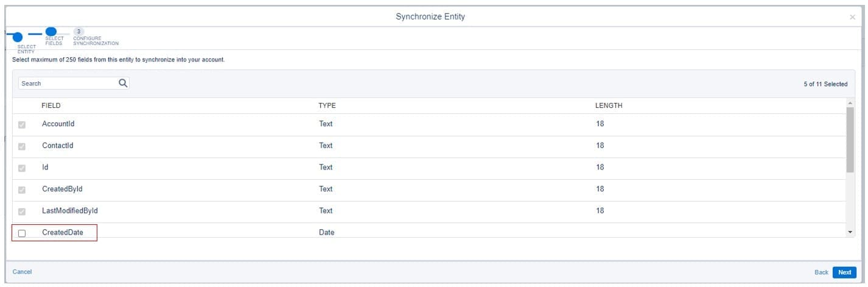Click the scroll down arrow
This screenshot has width=868, height=287.
click(850, 233)
